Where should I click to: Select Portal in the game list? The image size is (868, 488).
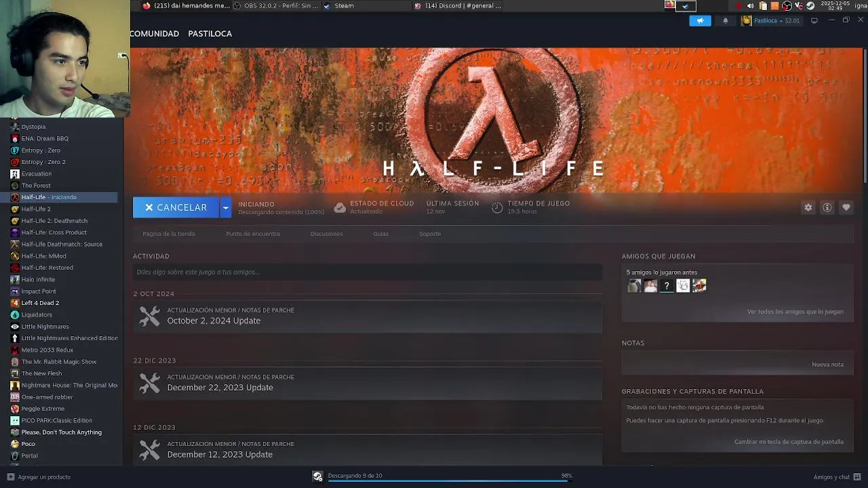tap(64, 455)
